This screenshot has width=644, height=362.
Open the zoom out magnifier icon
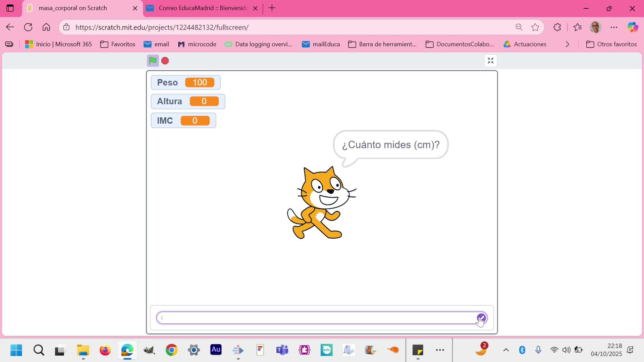tap(519, 27)
